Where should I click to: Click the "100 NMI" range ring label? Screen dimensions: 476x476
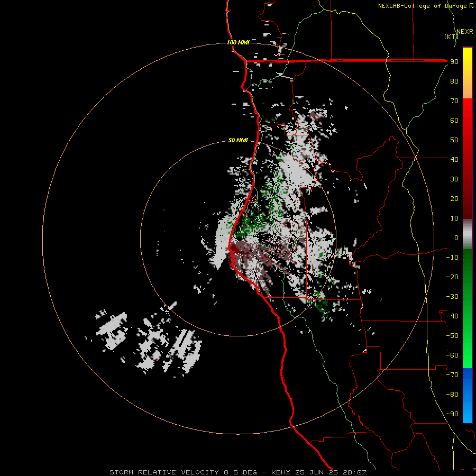tap(238, 42)
